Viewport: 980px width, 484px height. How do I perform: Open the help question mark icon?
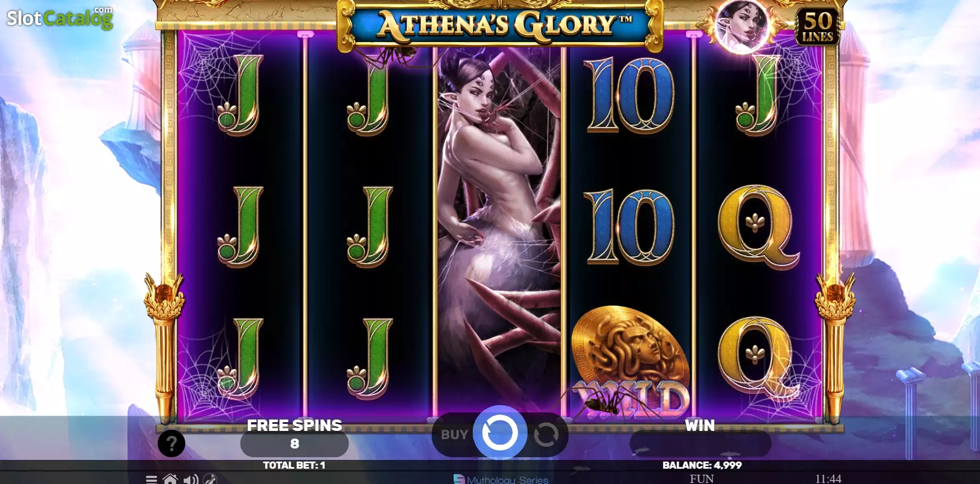172,444
